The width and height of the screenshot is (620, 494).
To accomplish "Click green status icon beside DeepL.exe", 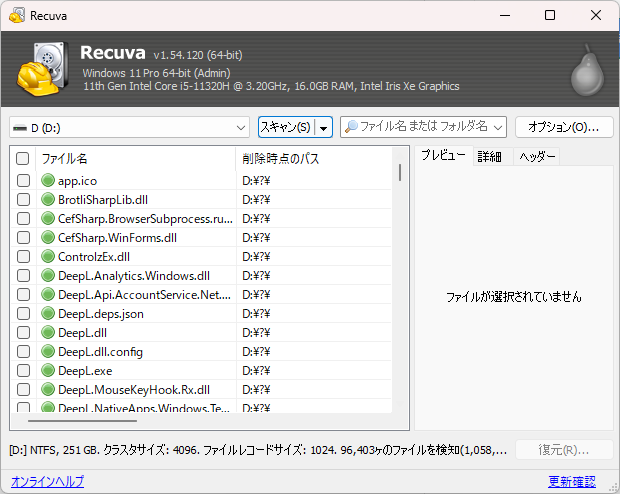I will point(47,371).
